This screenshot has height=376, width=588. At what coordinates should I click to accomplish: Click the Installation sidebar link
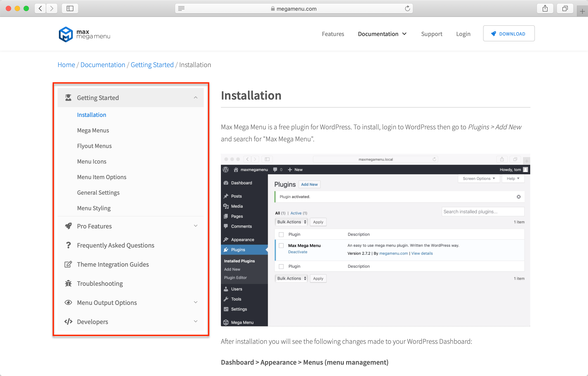[92, 115]
